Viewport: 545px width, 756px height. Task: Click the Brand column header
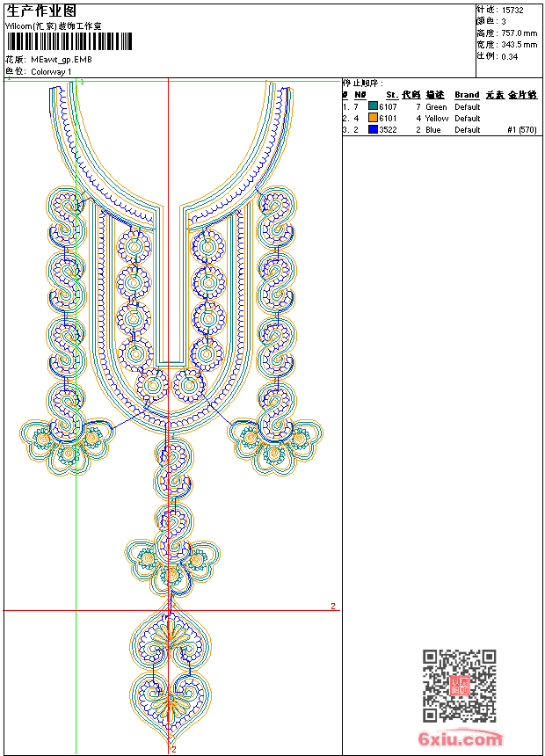click(x=467, y=95)
